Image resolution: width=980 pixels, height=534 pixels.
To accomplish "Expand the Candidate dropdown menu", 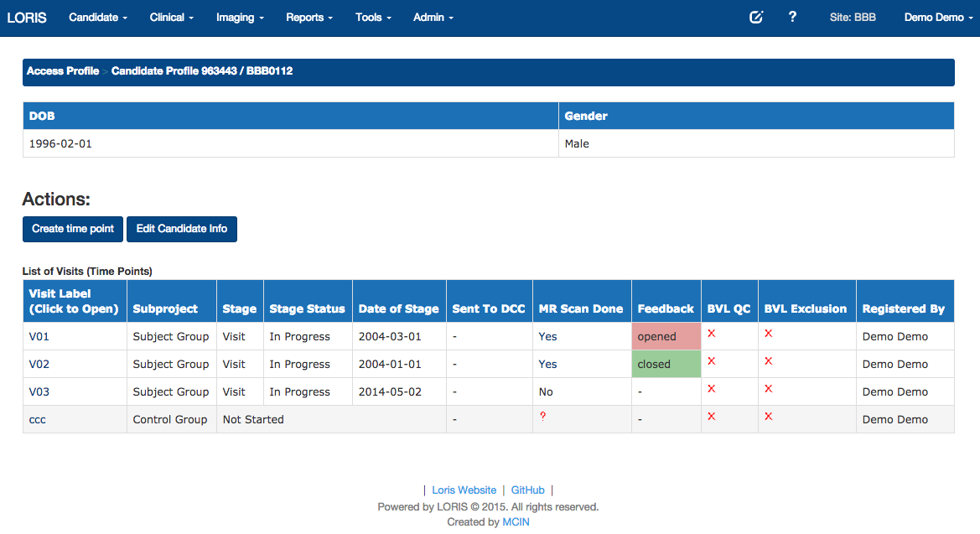I will click(98, 18).
